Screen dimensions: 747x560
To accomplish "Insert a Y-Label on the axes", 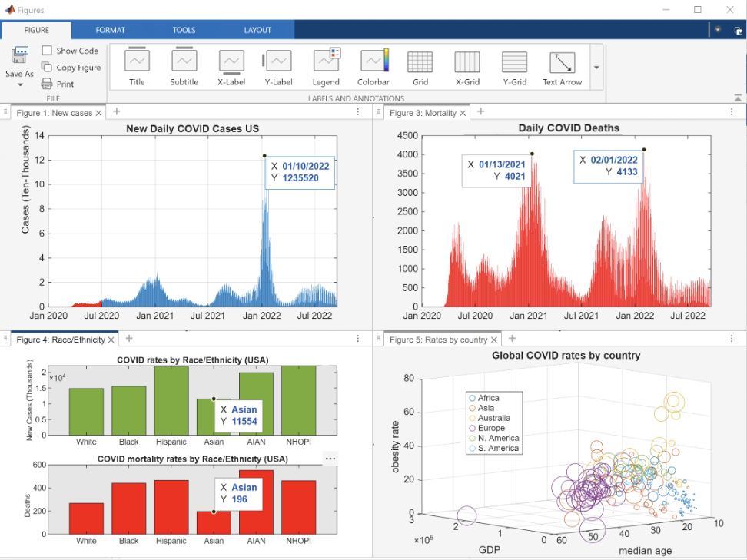I will click(x=278, y=66).
